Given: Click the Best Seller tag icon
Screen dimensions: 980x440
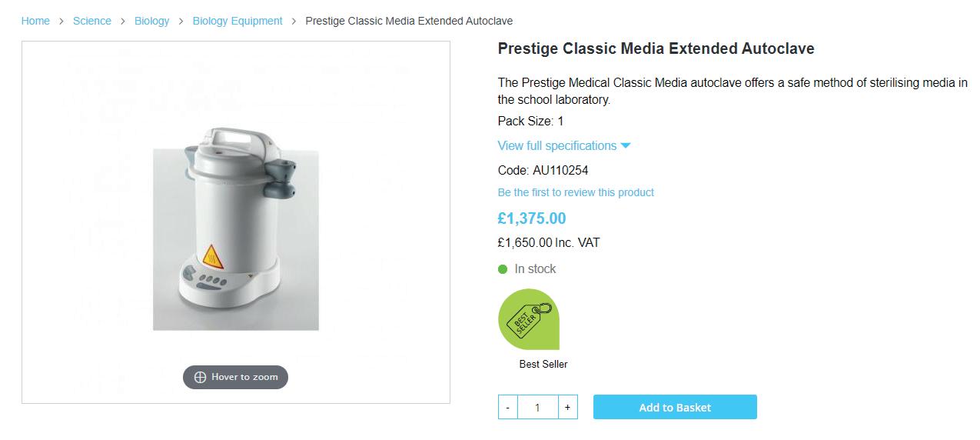Looking at the screenshot, I should coord(529,318).
